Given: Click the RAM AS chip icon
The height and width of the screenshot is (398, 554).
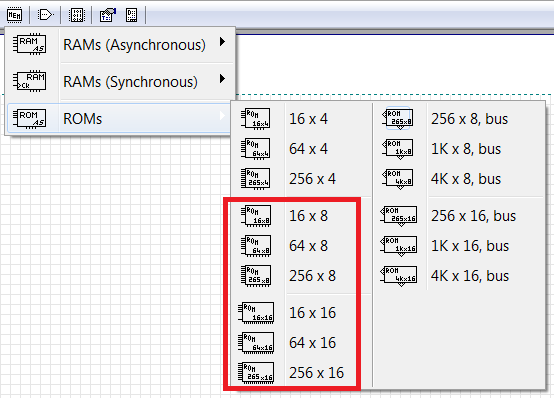Looking at the screenshot, I should 30,45.
